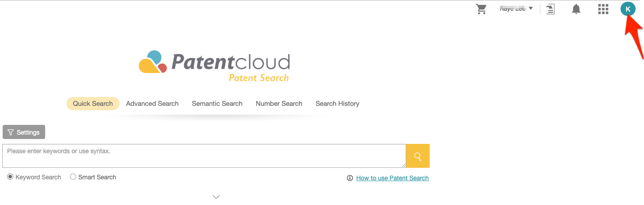Switch to Advanced Search tab
The height and width of the screenshot is (205, 644).
[x=152, y=104]
